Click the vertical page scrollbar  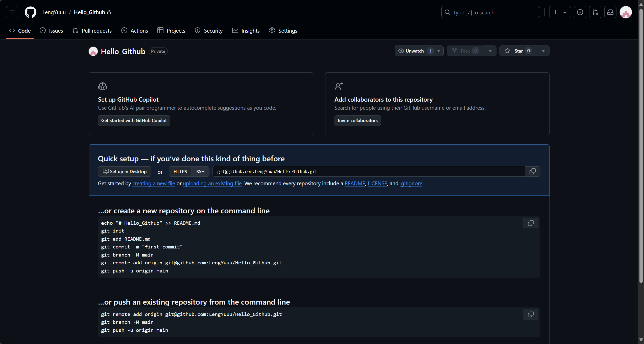[x=641, y=145]
